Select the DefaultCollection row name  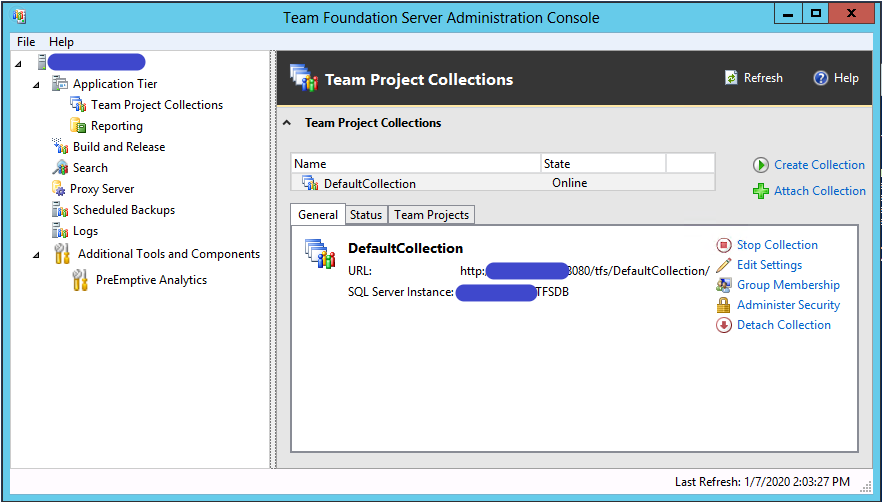[x=370, y=183]
